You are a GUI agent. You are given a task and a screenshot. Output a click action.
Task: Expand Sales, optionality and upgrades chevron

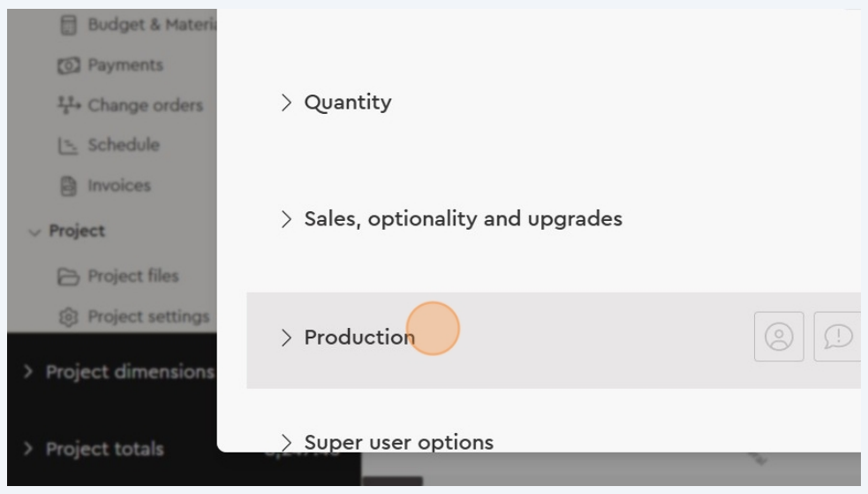click(x=286, y=219)
